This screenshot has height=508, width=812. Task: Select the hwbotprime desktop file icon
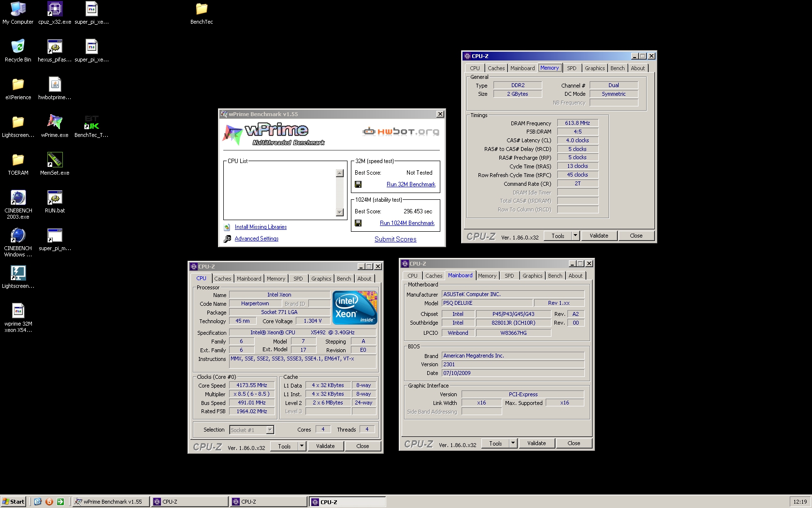point(55,89)
